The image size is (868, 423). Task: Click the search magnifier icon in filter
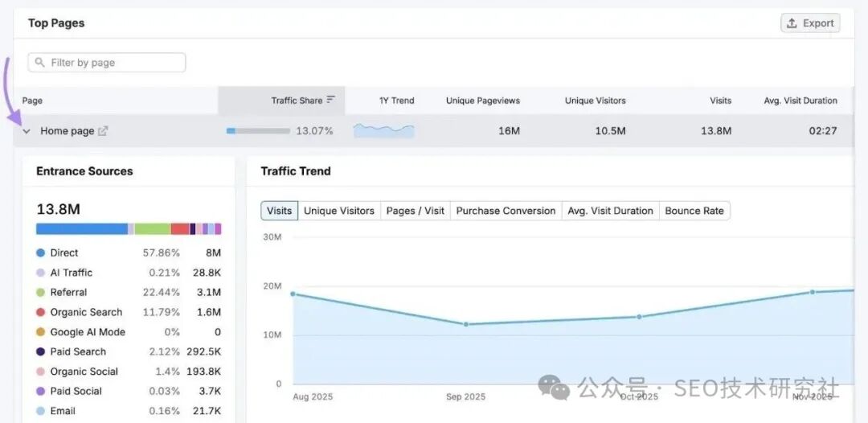(x=40, y=63)
